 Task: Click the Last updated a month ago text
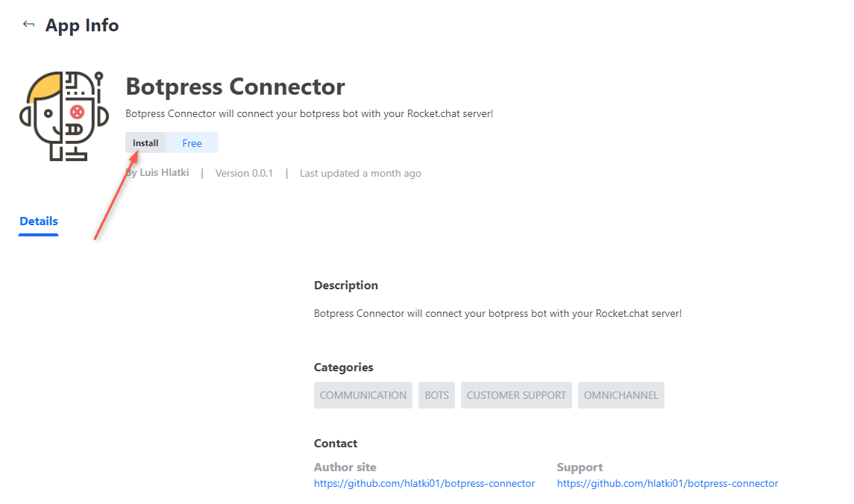[x=360, y=173]
